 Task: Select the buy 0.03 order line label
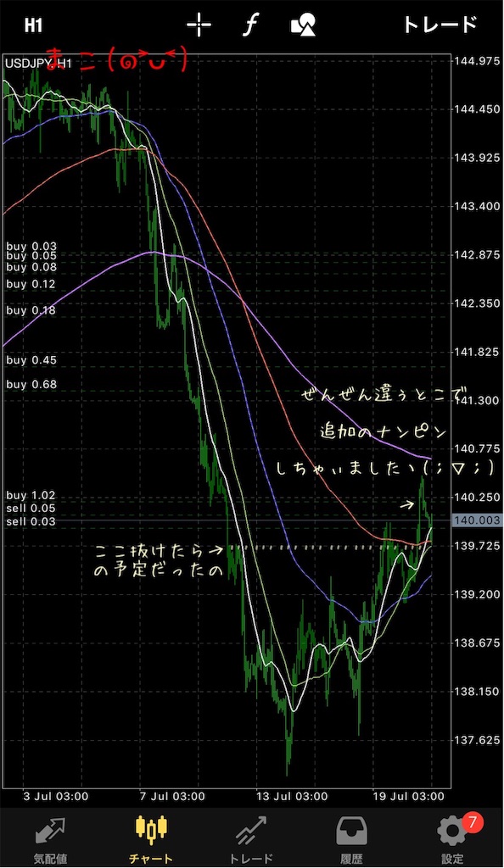[31, 247]
